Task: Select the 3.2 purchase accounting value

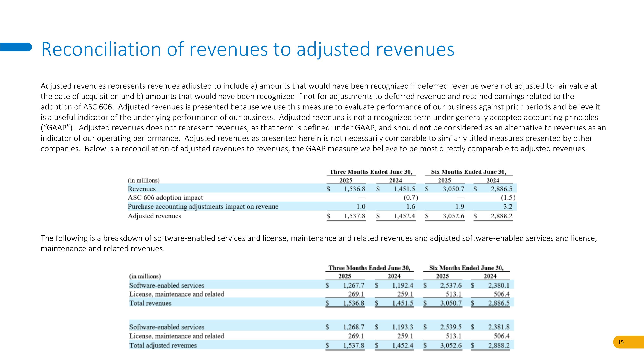Action: pos(508,207)
